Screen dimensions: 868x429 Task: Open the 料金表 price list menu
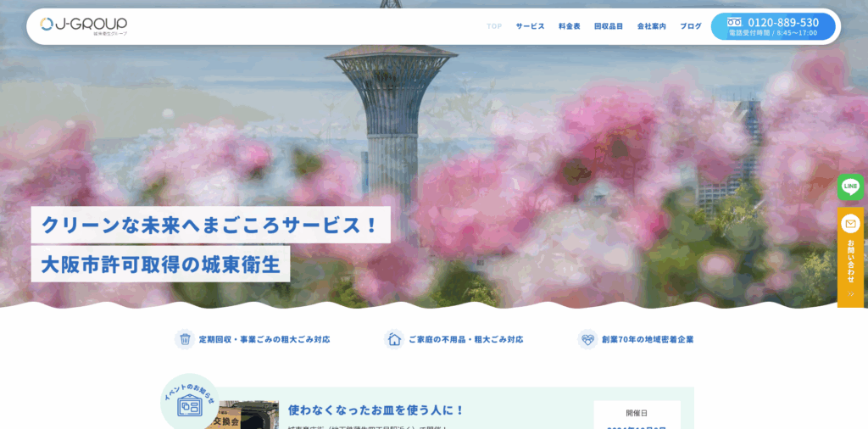(570, 26)
